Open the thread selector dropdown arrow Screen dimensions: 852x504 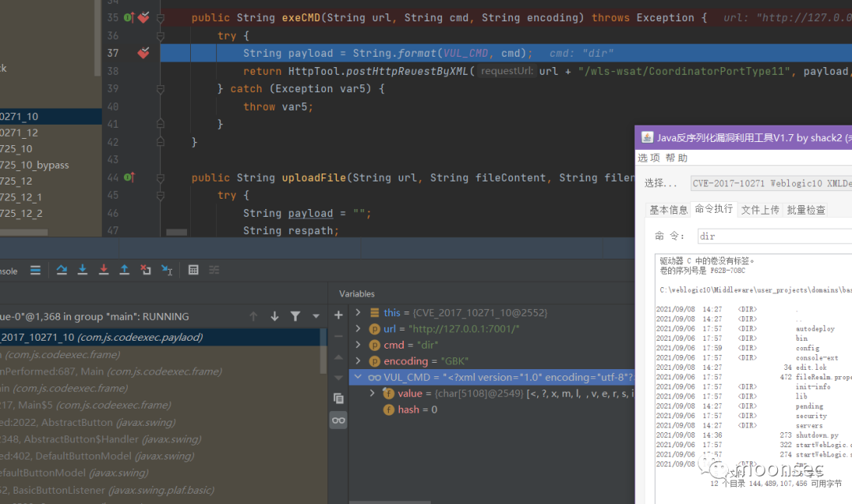tap(316, 316)
